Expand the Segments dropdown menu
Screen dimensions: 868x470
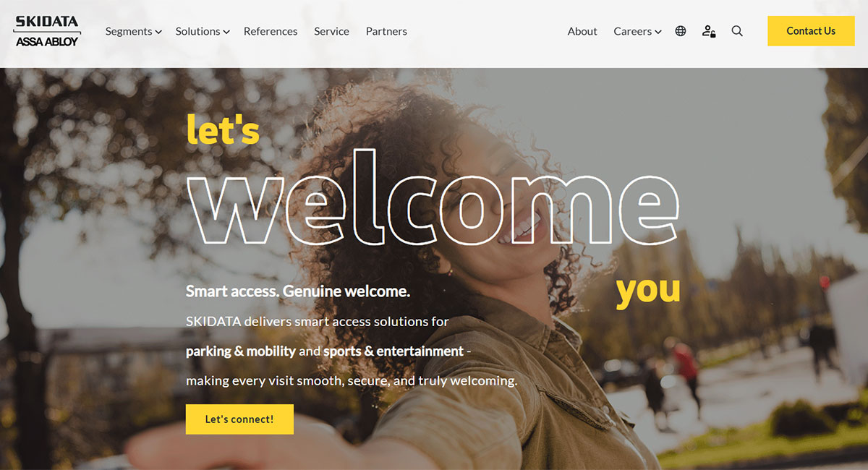[x=133, y=31]
